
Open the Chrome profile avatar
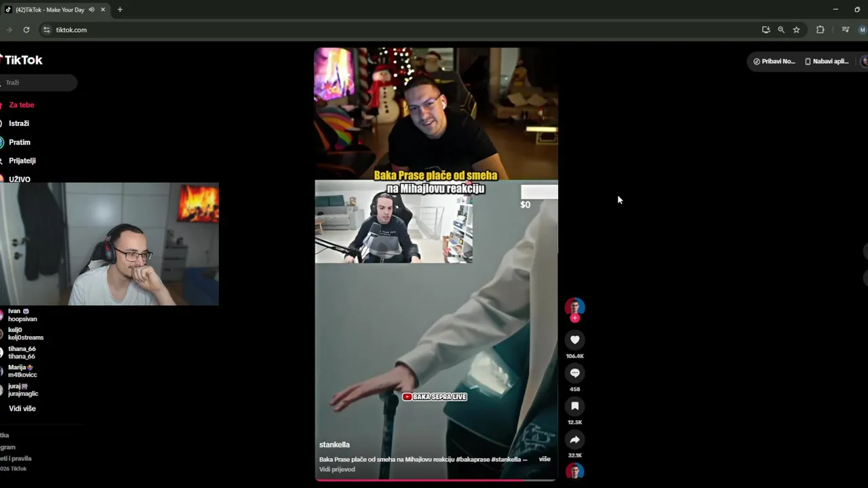(862, 30)
